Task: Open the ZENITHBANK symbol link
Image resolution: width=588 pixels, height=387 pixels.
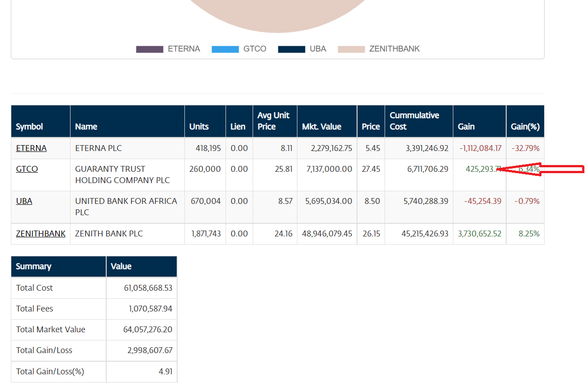Action: 41,234
